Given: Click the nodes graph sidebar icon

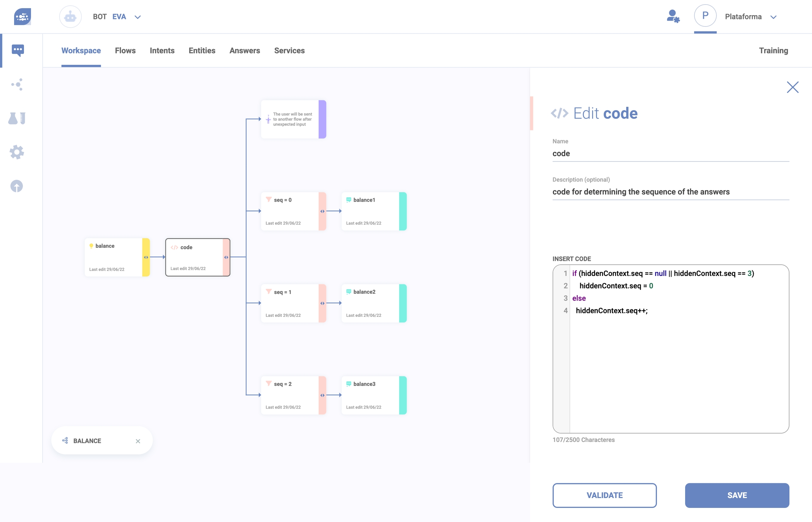Looking at the screenshot, I should click(x=17, y=84).
